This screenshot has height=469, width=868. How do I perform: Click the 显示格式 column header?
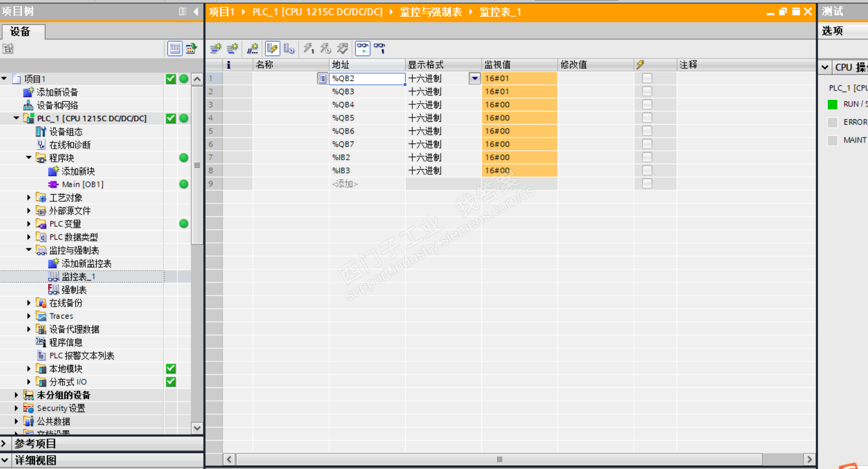tap(443, 65)
